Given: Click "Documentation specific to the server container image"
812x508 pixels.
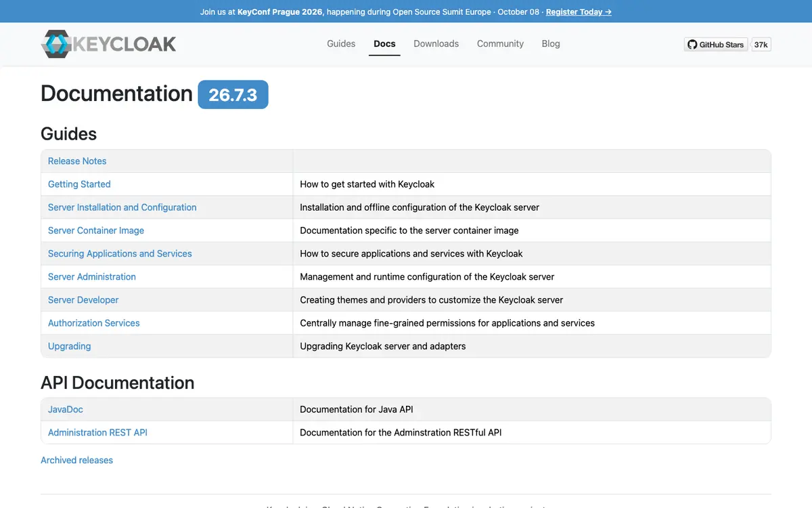Looking at the screenshot, I should [x=409, y=230].
